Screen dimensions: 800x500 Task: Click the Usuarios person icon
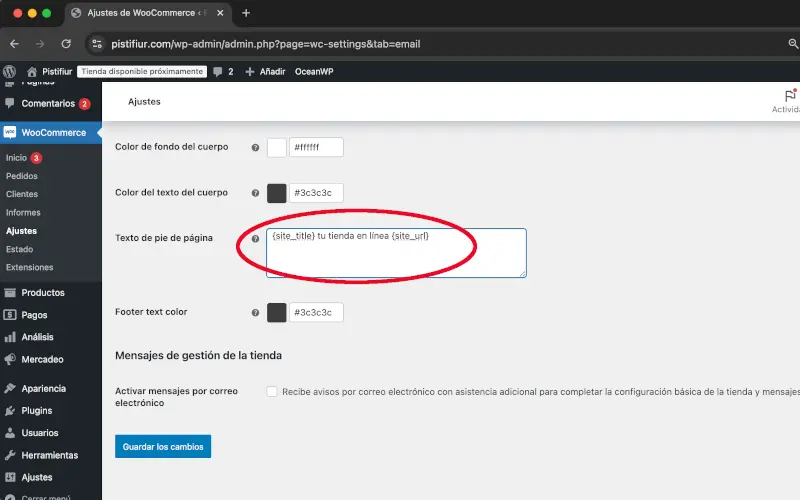[10, 433]
